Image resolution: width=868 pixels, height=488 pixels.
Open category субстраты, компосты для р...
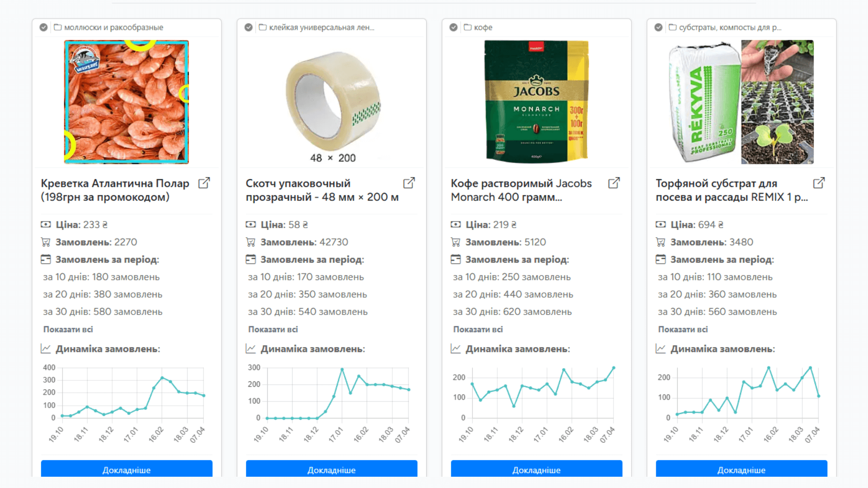click(x=730, y=28)
